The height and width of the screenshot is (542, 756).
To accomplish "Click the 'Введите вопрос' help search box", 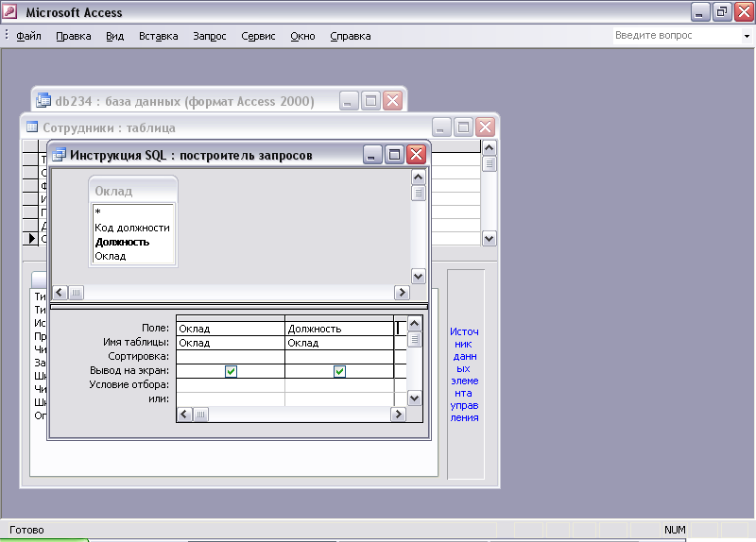I will click(x=678, y=36).
